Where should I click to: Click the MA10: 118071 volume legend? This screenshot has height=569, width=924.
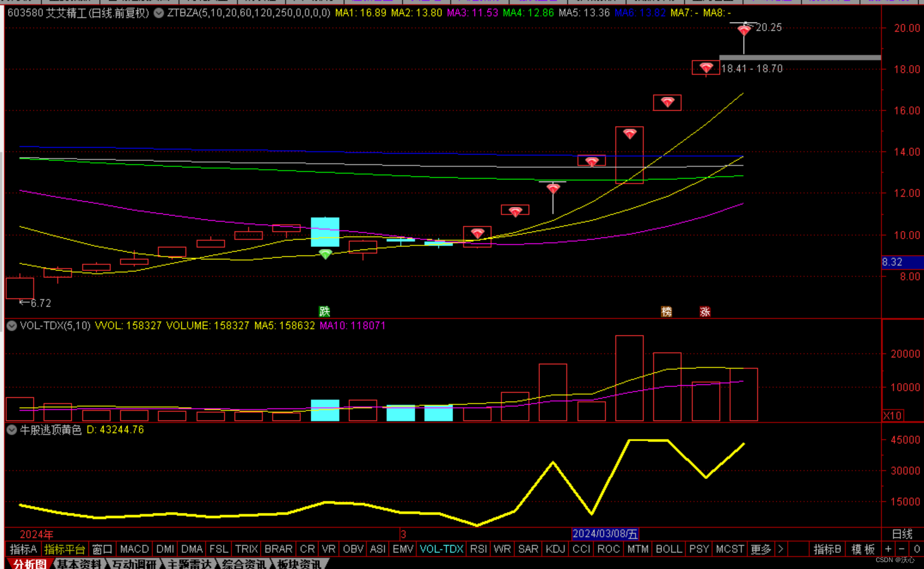point(353,325)
